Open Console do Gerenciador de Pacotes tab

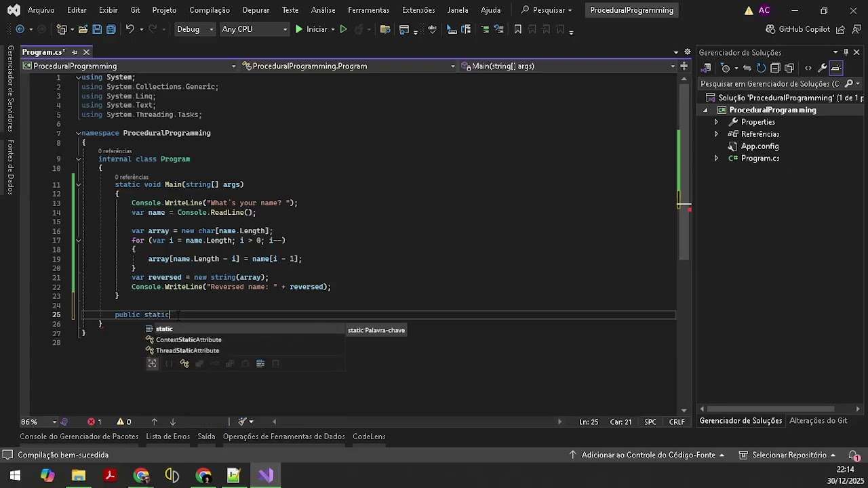tap(79, 437)
